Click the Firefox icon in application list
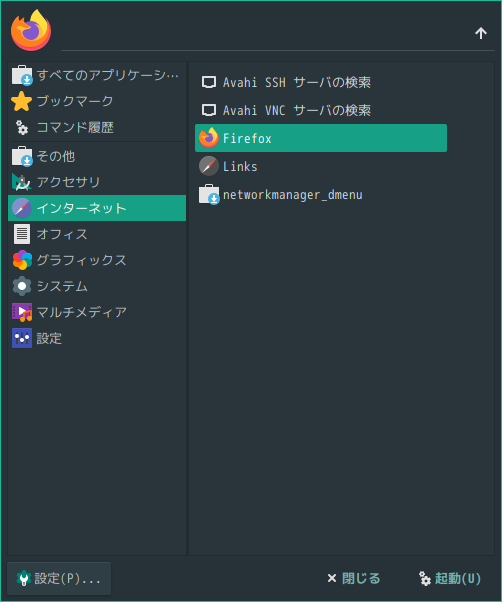Image resolution: width=502 pixels, height=602 pixels. (209, 138)
